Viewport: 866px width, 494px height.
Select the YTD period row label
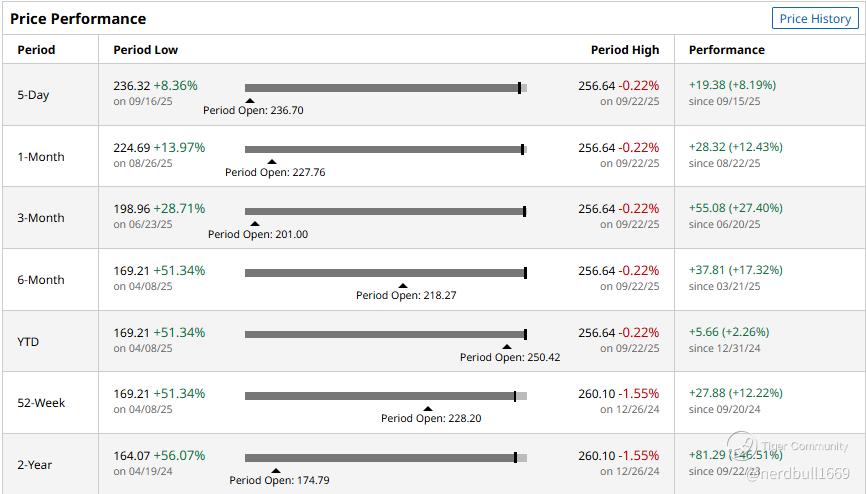pyautogui.click(x=28, y=342)
